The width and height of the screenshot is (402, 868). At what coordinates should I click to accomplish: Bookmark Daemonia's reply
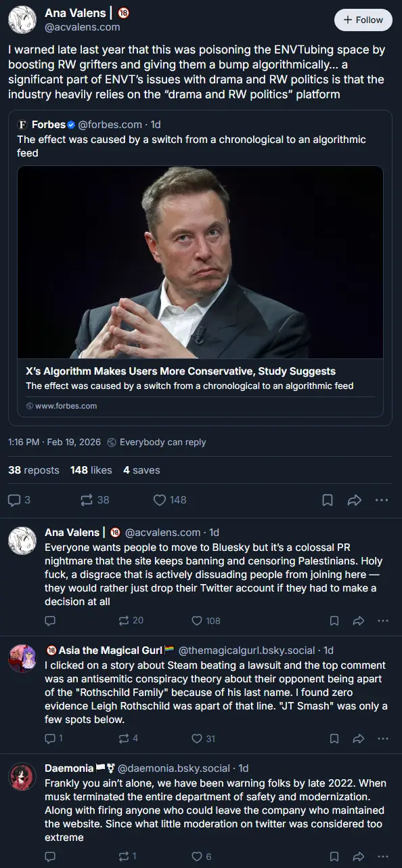[334, 856]
